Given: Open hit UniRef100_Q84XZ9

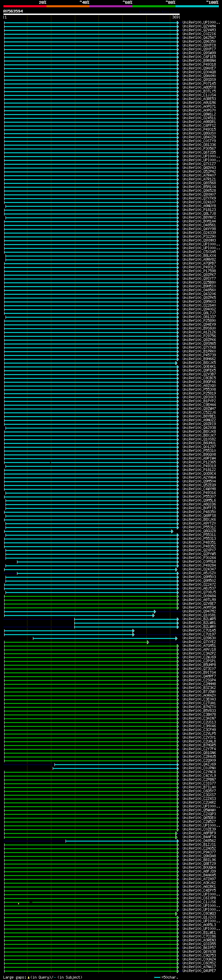Looking at the screenshot, I should point(199,137).
